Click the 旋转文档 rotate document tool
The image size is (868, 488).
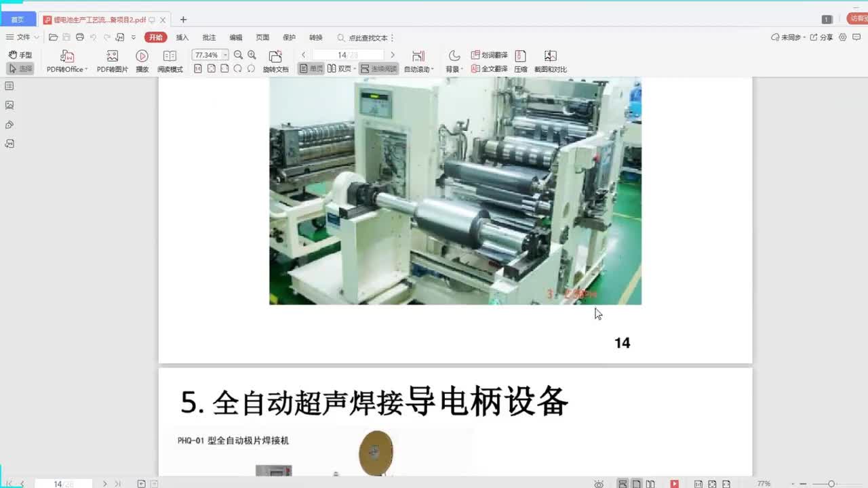pos(275,61)
